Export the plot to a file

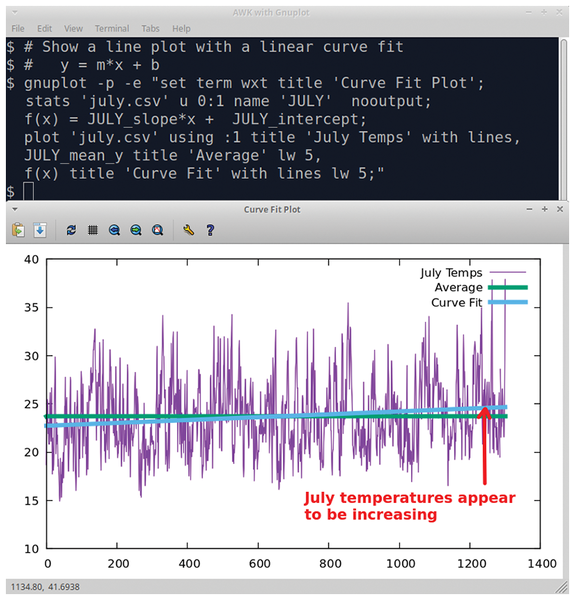click(40, 230)
